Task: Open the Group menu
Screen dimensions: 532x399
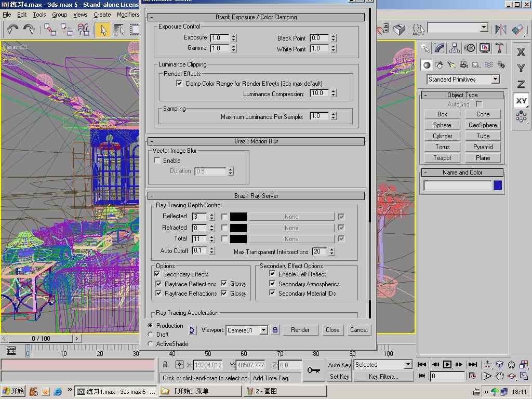Action: [59, 15]
